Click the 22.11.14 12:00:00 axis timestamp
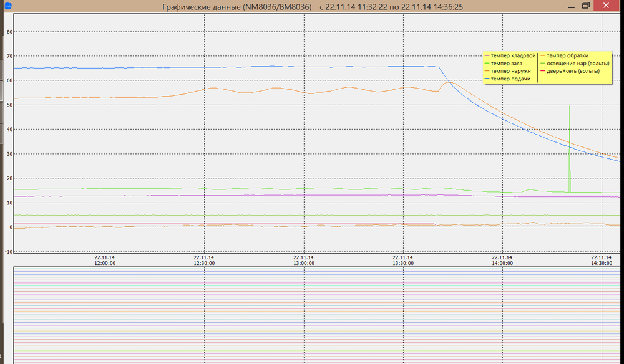 pos(104,260)
